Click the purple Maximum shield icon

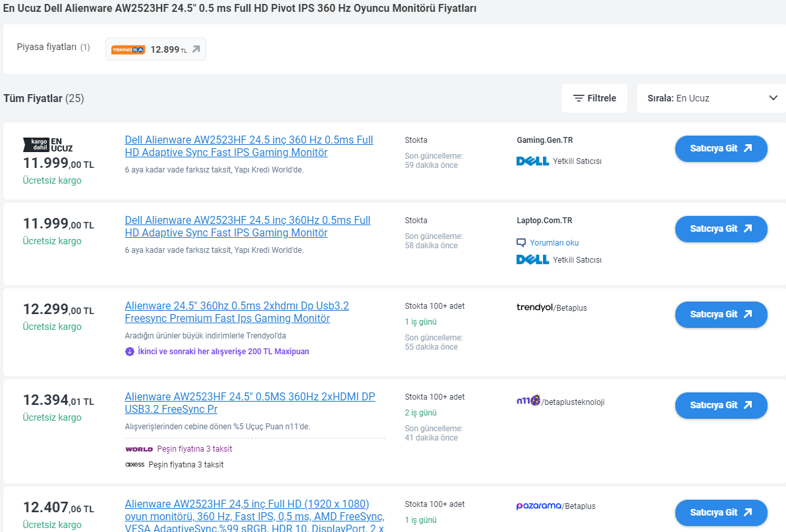tap(129, 352)
